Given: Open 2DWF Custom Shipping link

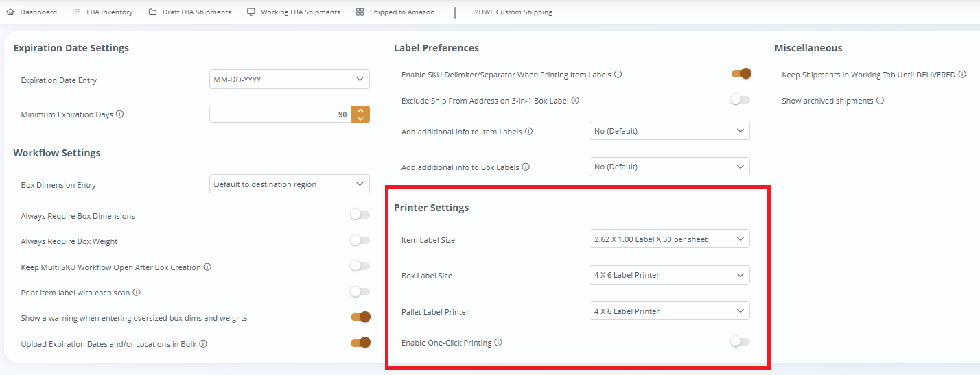Looking at the screenshot, I should point(513,12).
